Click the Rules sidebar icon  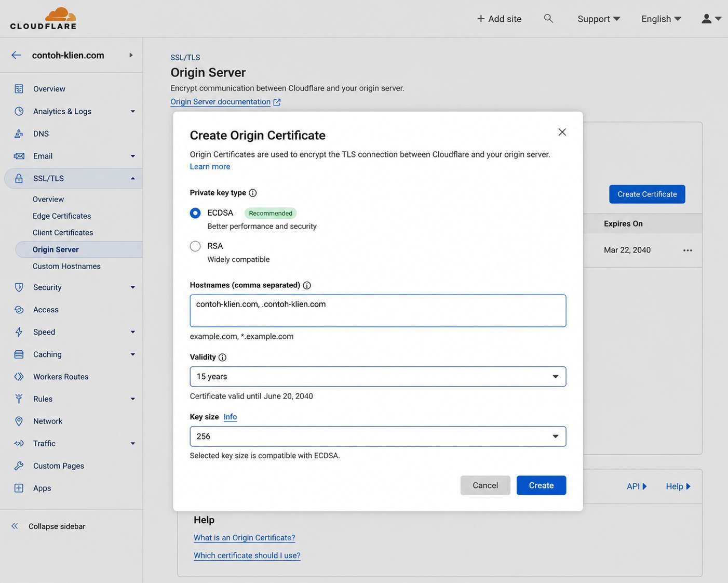[x=19, y=399]
